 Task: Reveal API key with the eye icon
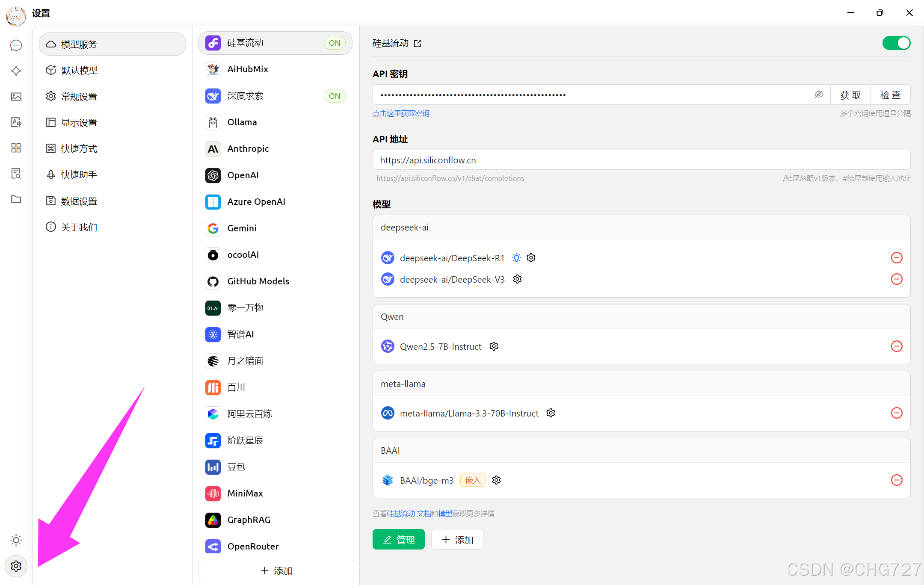(x=819, y=95)
